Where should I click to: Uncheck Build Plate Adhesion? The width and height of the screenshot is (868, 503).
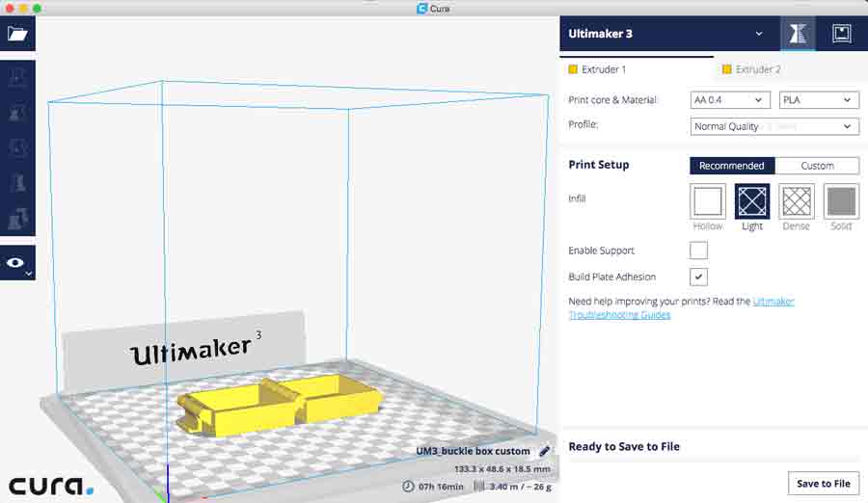pyautogui.click(x=698, y=277)
